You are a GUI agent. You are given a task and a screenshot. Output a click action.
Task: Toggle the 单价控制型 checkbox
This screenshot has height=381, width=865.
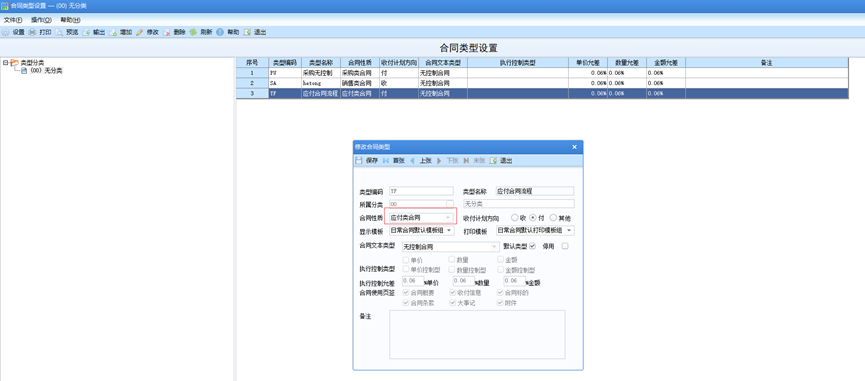(x=407, y=270)
